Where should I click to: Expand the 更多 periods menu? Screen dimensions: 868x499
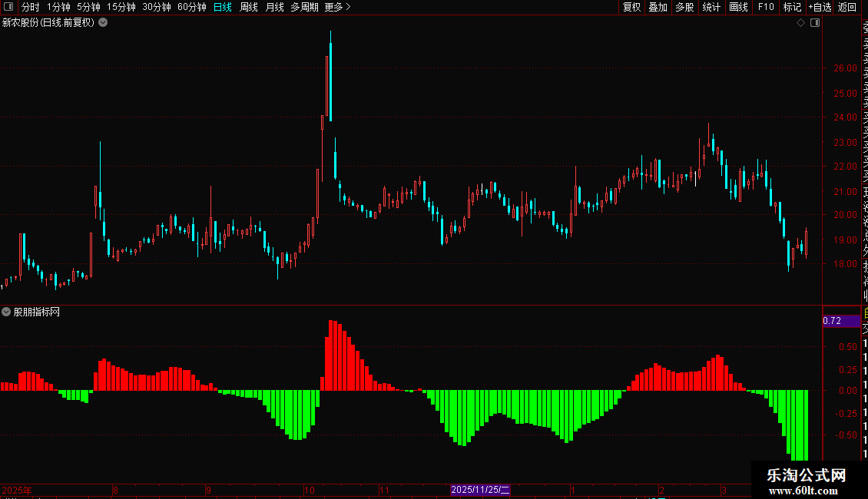pos(337,7)
